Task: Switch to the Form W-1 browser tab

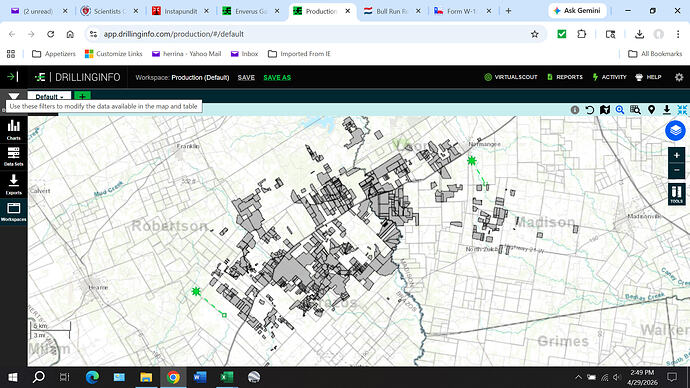Action: pyautogui.click(x=462, y=11)
